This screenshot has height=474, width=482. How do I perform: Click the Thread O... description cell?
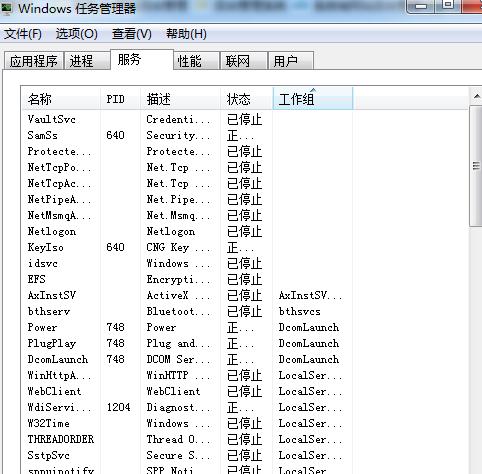[x=179, y=439]
